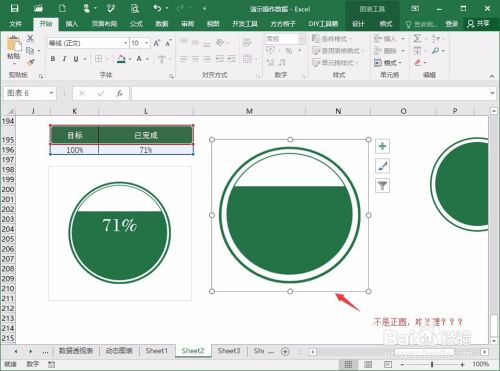
Task: Expand the 删除 cells dropdown
Action: 403,51
